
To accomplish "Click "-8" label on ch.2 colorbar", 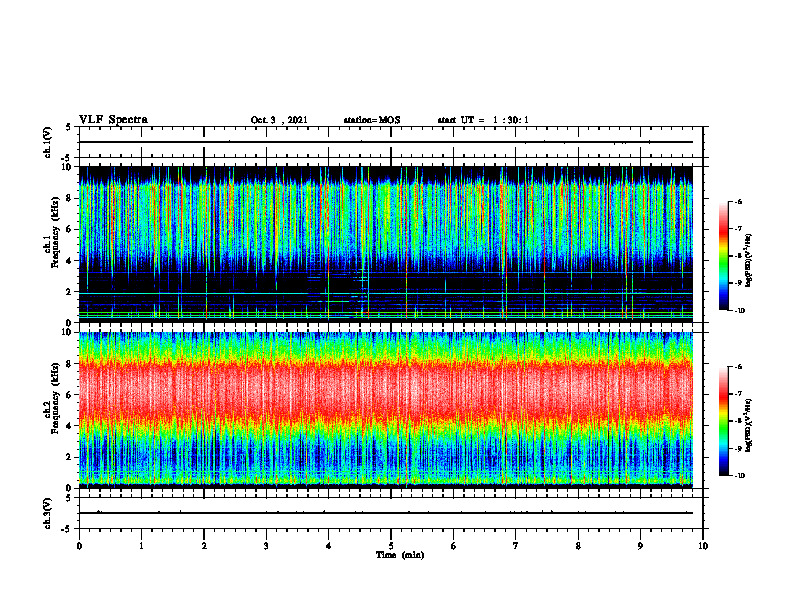I will click(x=738, y=421).
